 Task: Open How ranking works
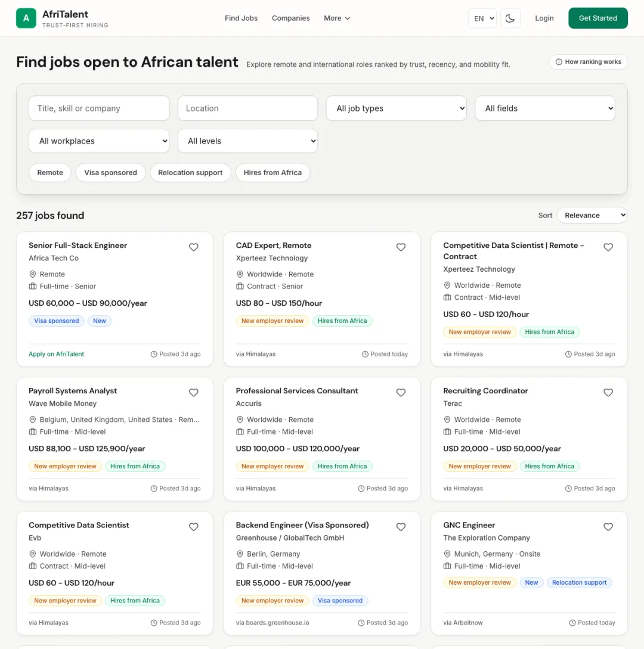tap(588, 61)
